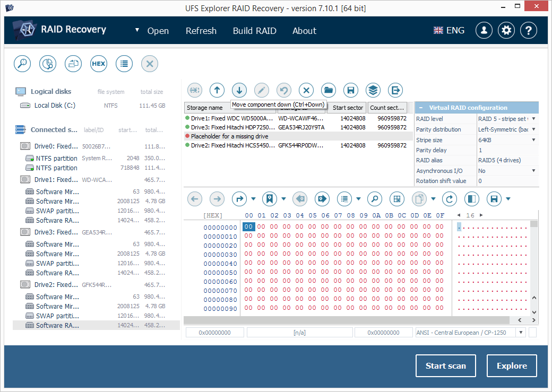Image resolution: width=552 pixels, height=392 pixels.
Task: Expand the Open menu dropdown arrow
Action: [137, 30]
